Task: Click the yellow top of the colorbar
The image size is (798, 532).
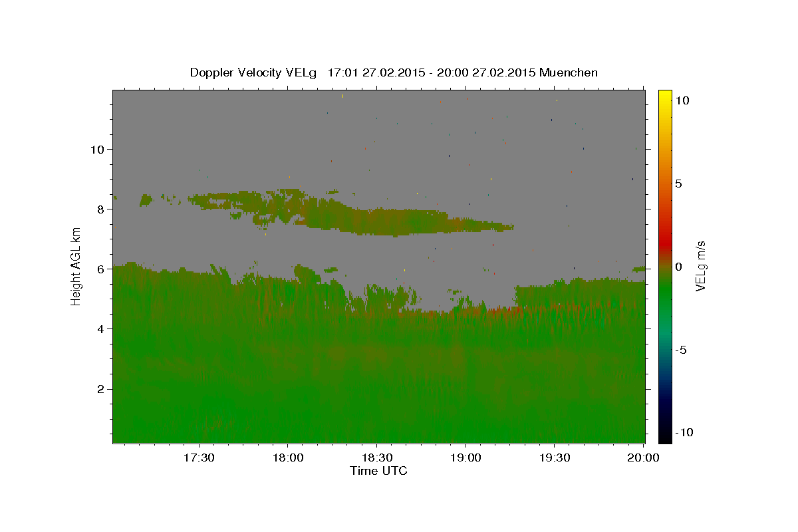Action: pos(665,96)
